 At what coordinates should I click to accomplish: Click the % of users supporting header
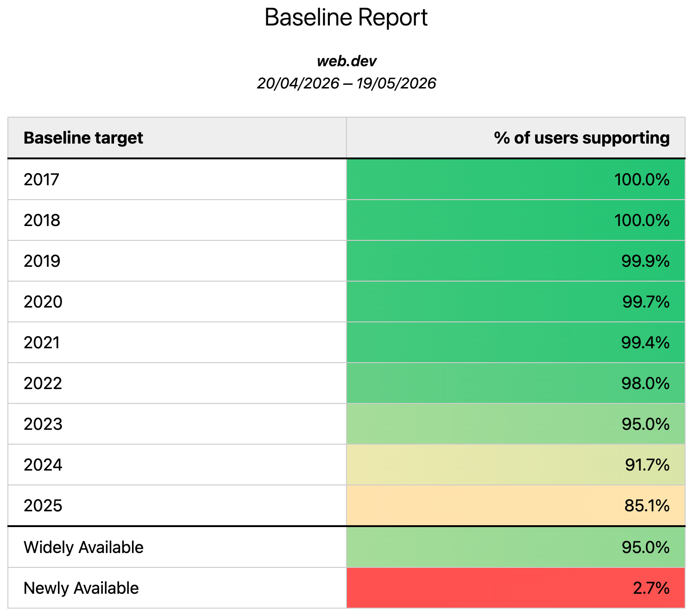[x=516, y=138]
